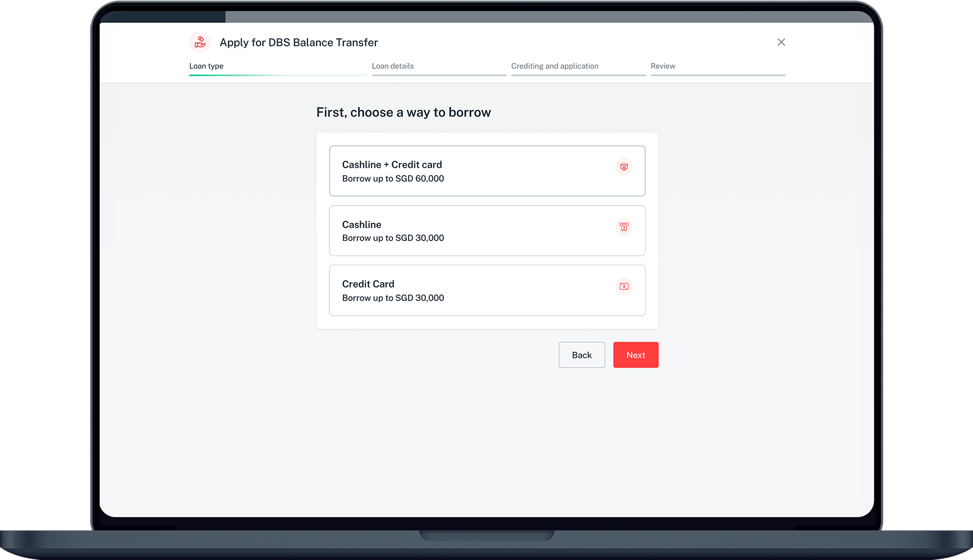The height and width of the screenshot is (560, 973).
Task: Click the Balance Transfer hand-coin icon
Action: (200, 42)
